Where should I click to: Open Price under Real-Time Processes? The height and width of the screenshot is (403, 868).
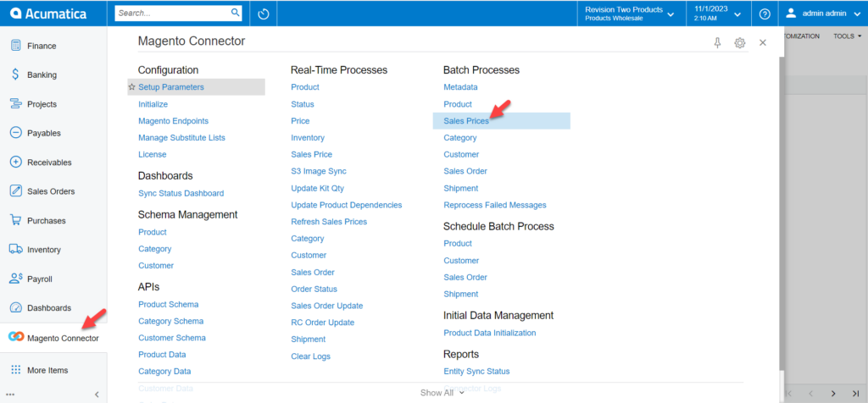tap(300, 120)
